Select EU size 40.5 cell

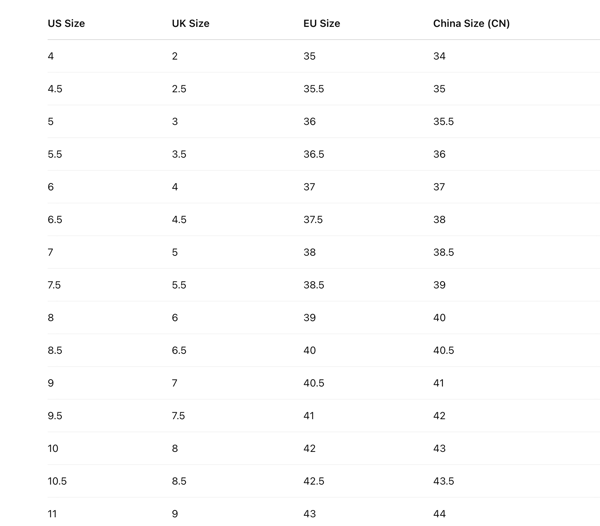(x=313, y=383)
